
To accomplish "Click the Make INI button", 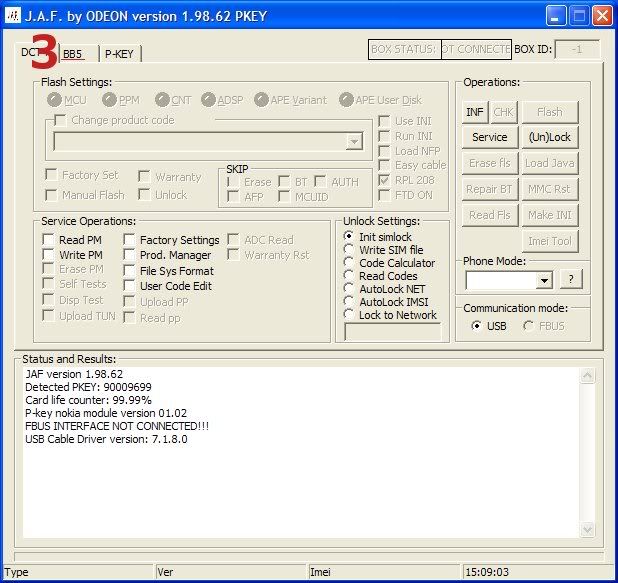I will tap(550, 215).
